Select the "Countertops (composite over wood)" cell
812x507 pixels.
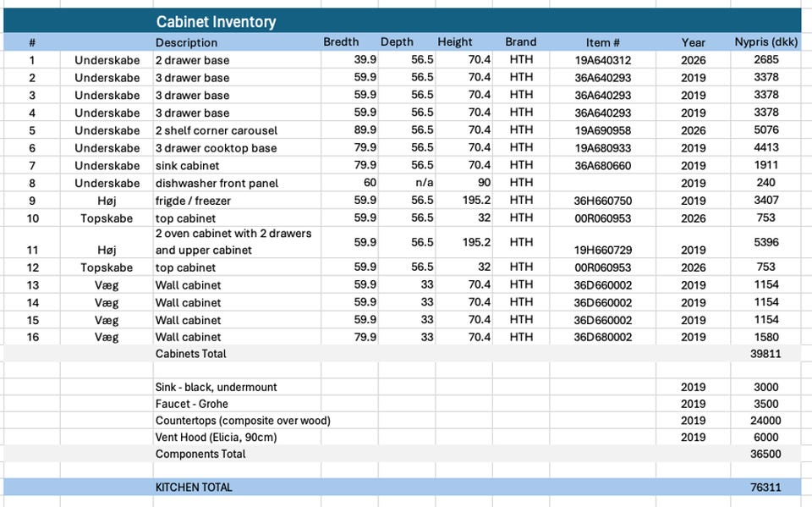[x=243, y=421]
